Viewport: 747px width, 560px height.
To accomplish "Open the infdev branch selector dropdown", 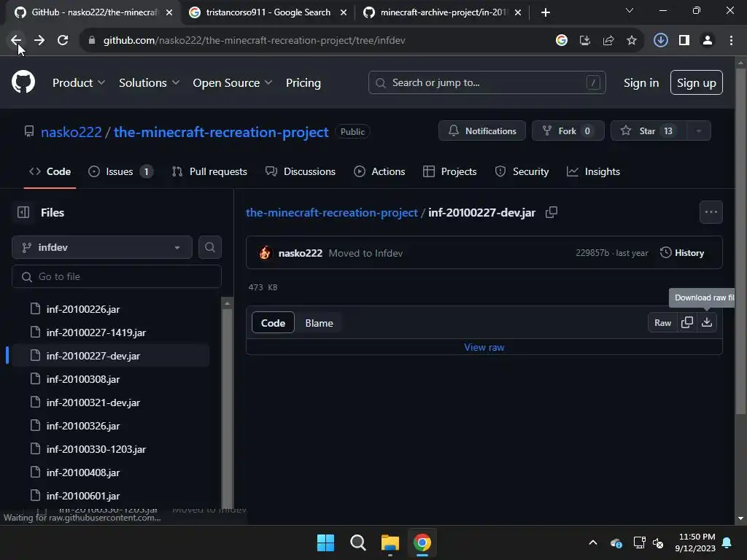I will (x=102, y=247).
